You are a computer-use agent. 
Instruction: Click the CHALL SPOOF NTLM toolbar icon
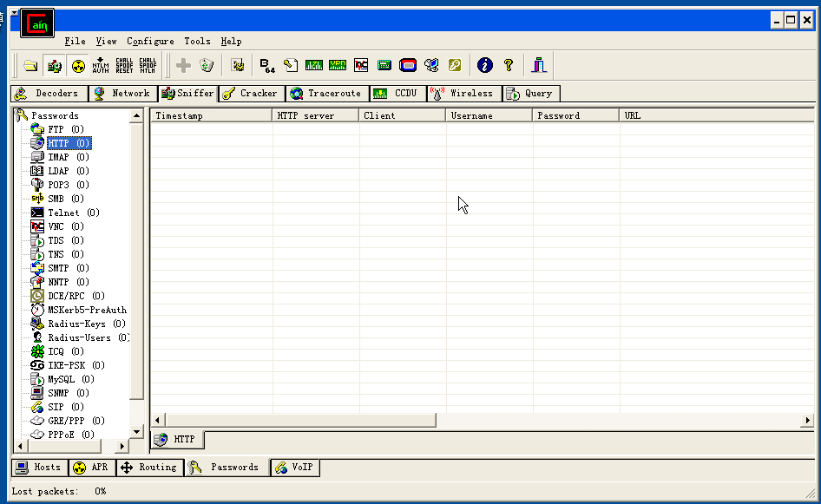148,65
